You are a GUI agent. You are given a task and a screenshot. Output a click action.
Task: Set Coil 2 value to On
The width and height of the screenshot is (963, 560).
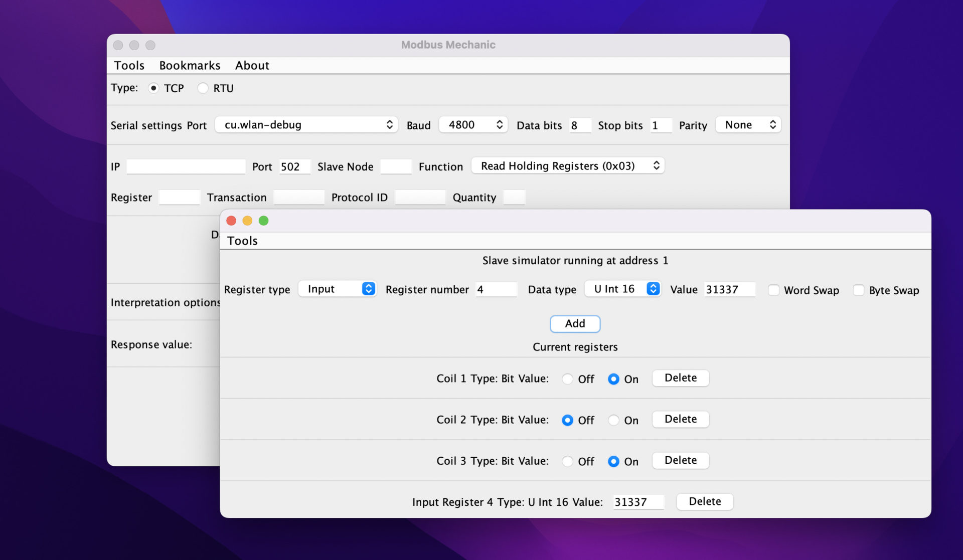(x=613, y=420)
